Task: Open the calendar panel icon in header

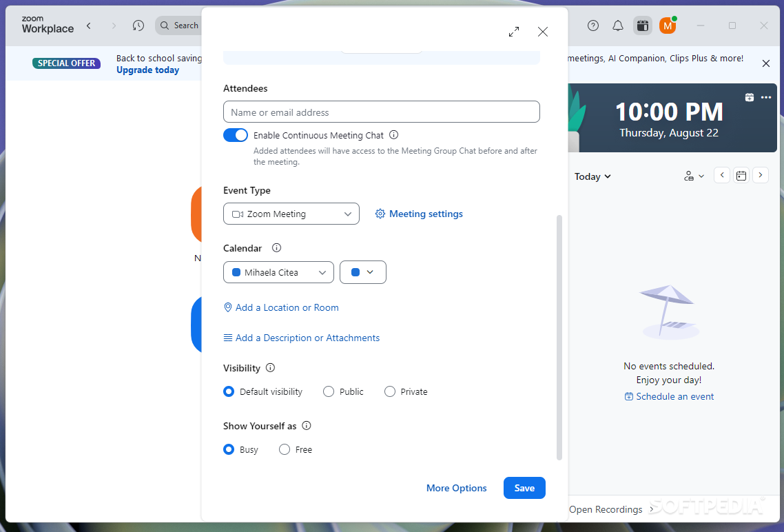Action: click(643, 25)
